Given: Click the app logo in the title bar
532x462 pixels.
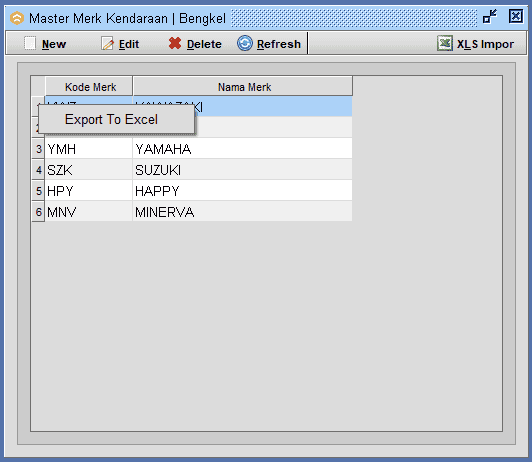Looking at the screenshot, I should point(17,18).
